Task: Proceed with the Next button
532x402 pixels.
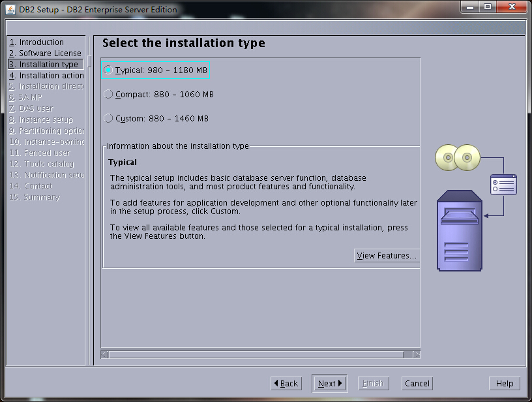Action: coord(330,384)
